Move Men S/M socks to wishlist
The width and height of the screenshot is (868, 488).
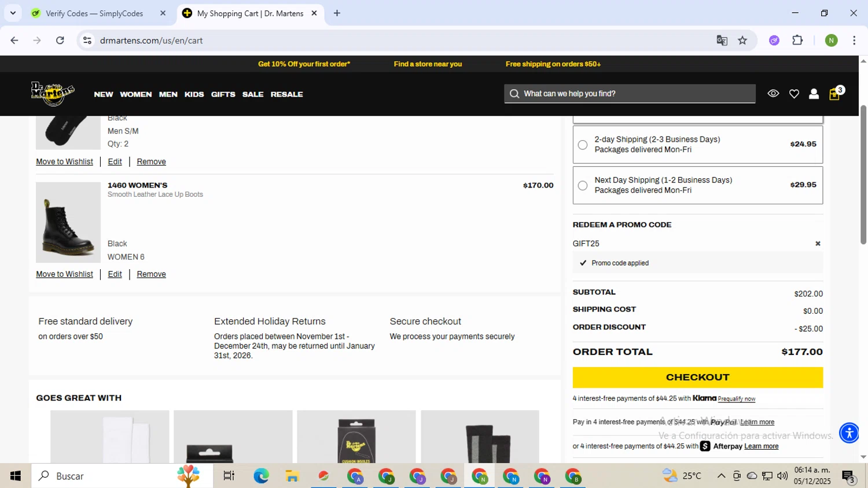click(x=64, y=162)
